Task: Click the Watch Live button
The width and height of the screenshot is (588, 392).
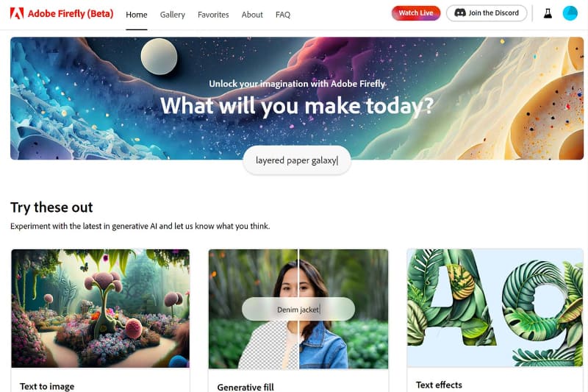Action: pyautogui.click(x=416, y=13)
